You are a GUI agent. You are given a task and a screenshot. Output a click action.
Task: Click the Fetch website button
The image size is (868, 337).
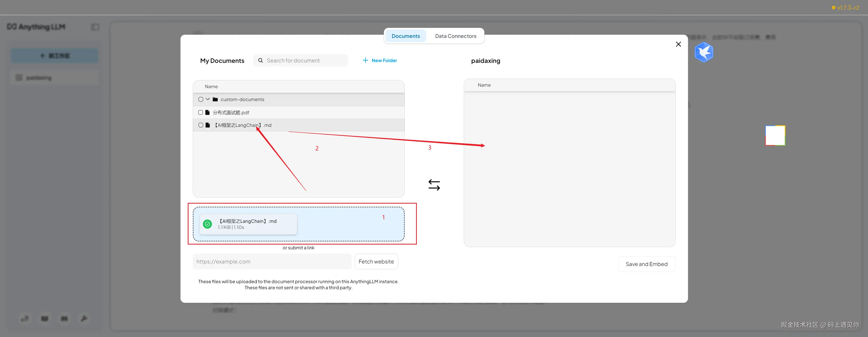tap(376, 261)
